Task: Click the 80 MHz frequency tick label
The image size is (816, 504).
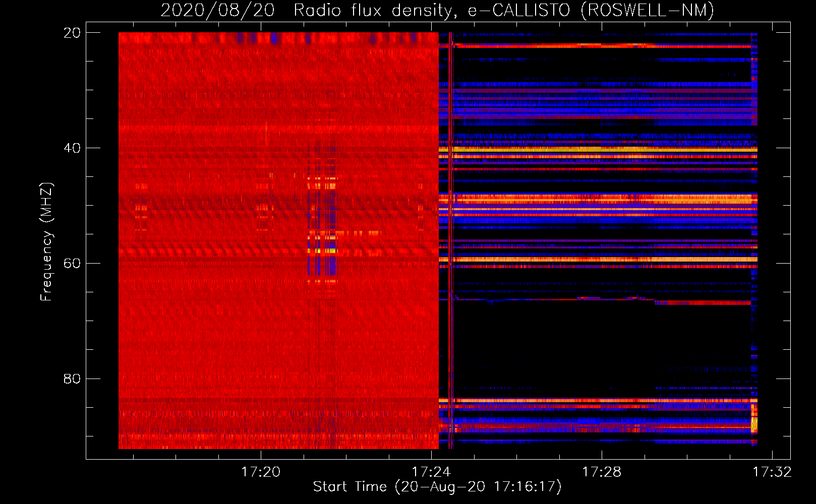Action: coord(72,379)
